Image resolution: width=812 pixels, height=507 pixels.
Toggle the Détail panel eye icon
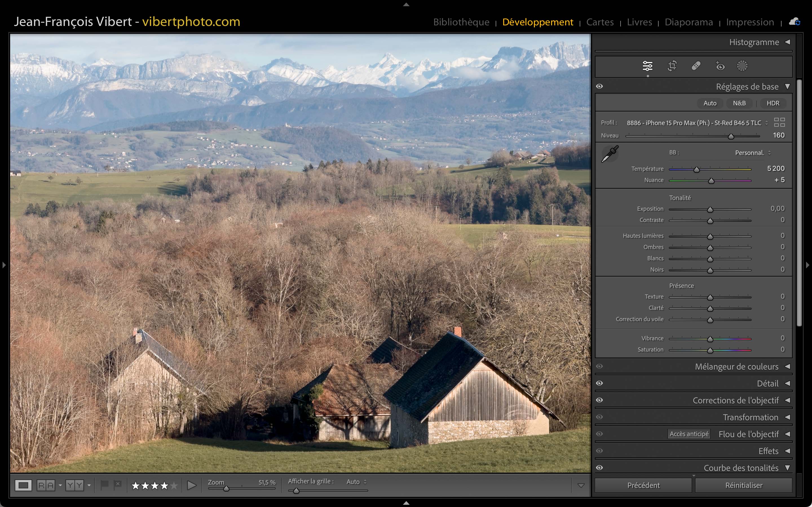(x=600, y=383)
